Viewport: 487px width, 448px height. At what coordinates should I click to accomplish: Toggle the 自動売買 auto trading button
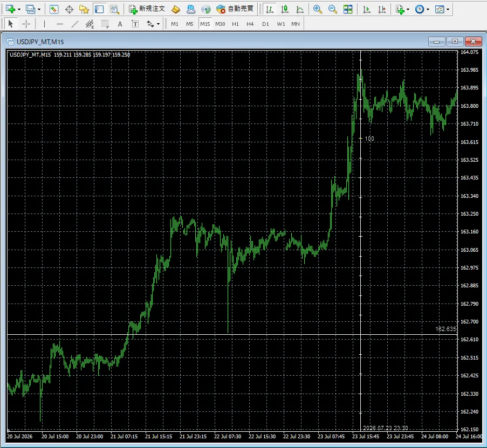[x=235, y=9]
